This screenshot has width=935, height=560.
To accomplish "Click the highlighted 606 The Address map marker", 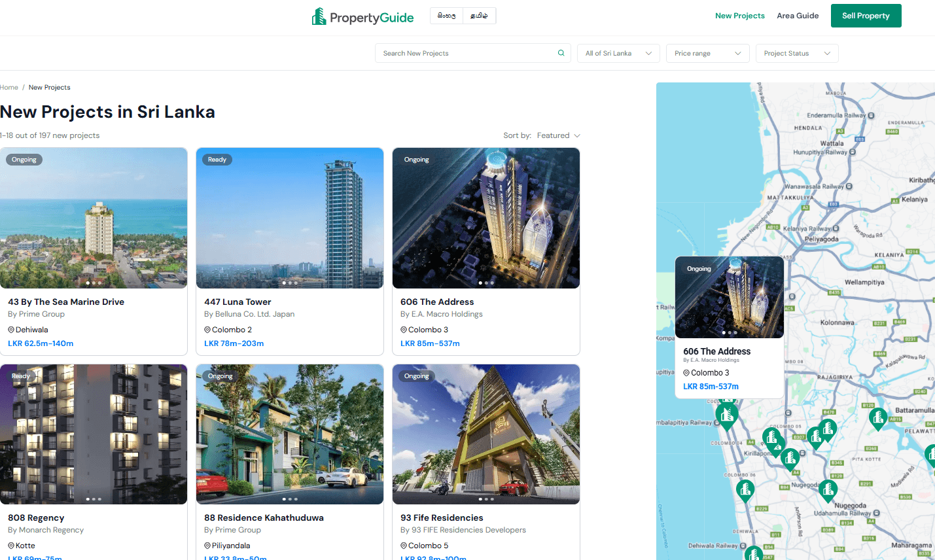I will pos(726,415).
